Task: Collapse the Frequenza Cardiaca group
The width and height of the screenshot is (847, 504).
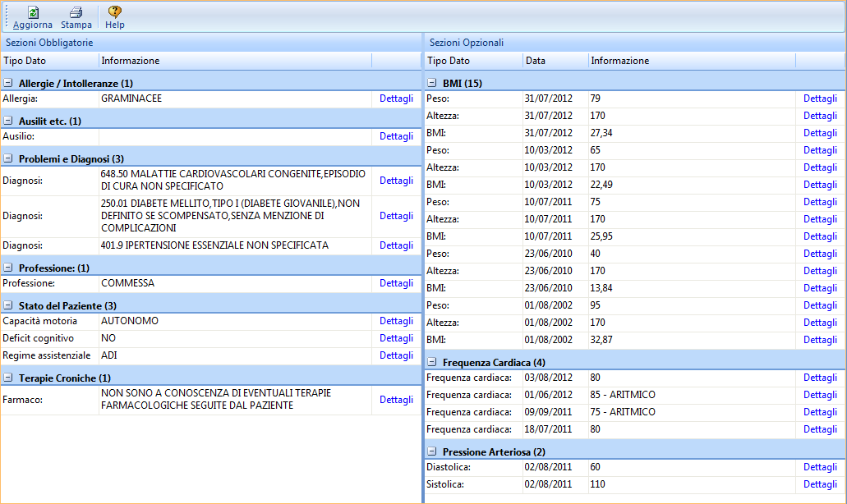Action: coord(431,362)
